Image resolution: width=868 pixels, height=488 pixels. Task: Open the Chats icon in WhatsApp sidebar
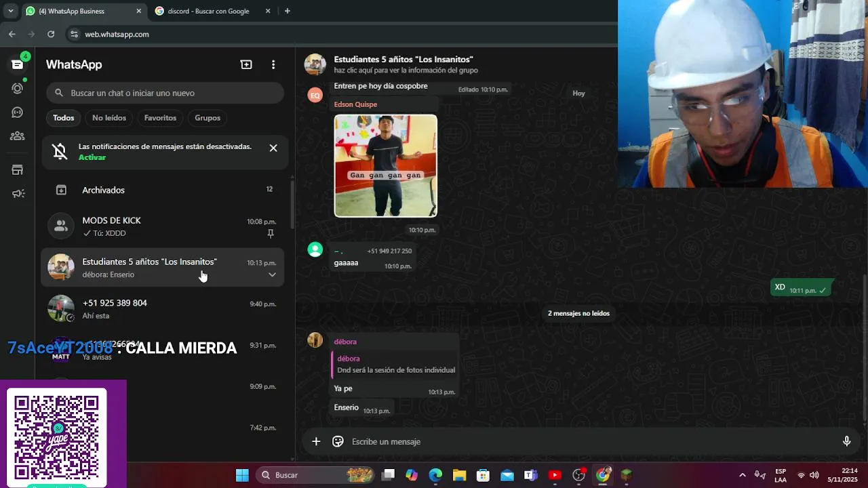pyautogui.click(x=18, y=64)
